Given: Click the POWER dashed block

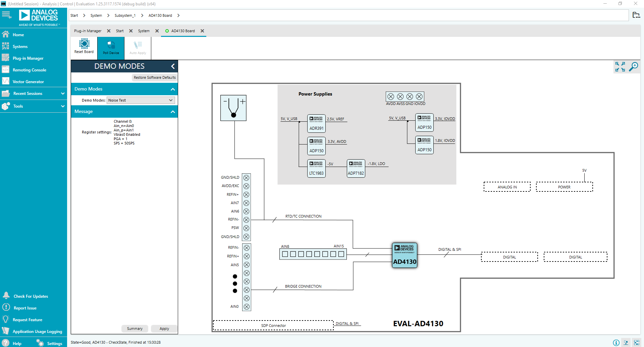Looking at the screenshot, I should coord(564,187).
